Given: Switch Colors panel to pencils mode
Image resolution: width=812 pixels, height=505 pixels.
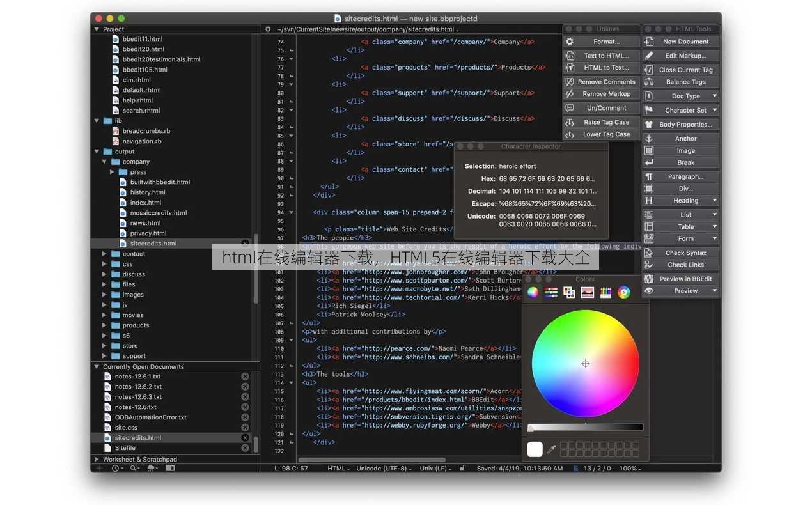Looking at the screenshot, I should pos(605,293).
